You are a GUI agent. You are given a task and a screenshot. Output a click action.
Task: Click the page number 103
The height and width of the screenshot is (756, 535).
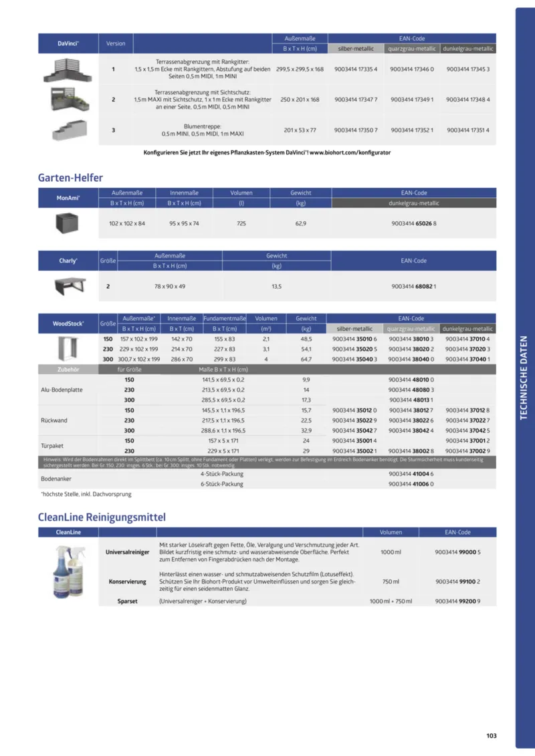point(492,736)
